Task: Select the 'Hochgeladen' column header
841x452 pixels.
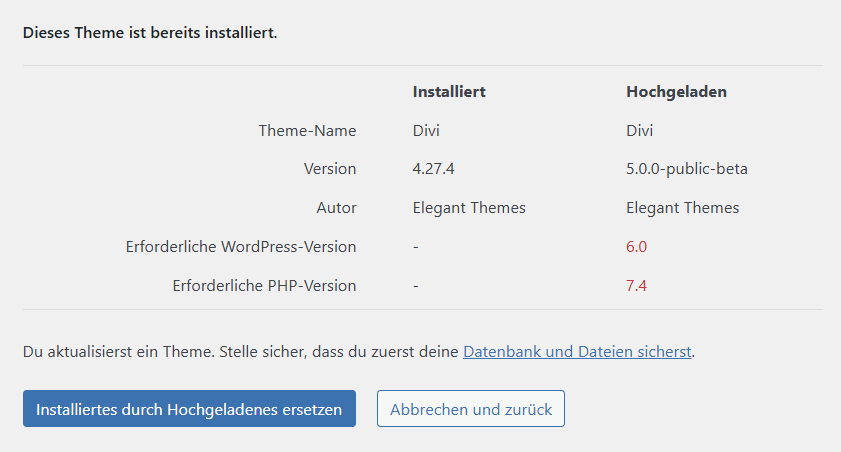Action: (x=676, y=91)
